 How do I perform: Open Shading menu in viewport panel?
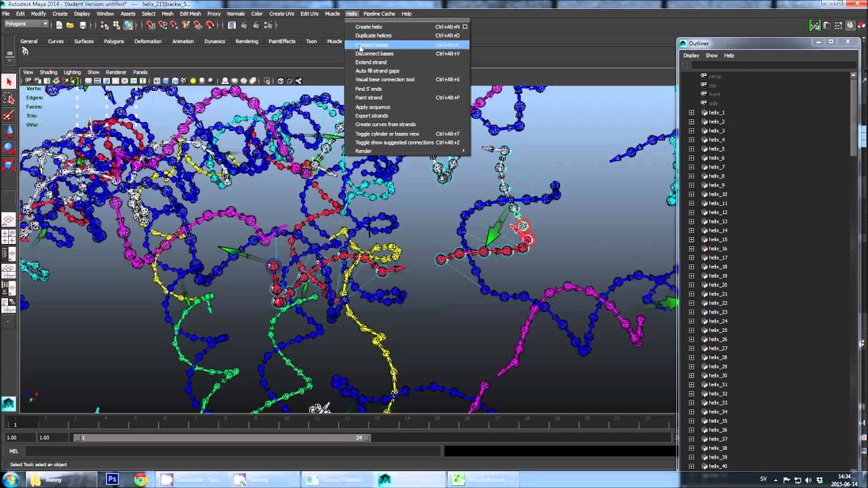click(x=48, y=72)
